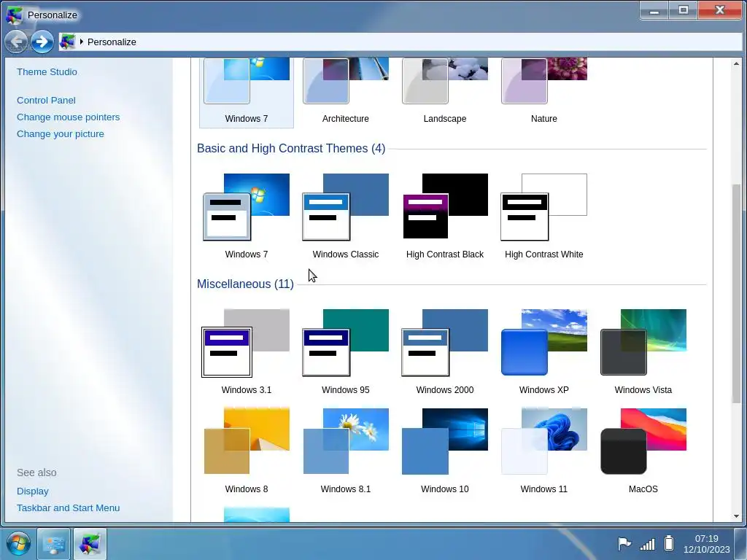Viewport: 747px width, 560px height.
Task: Switch to High Contrast White theme
Action: [544, 207]
